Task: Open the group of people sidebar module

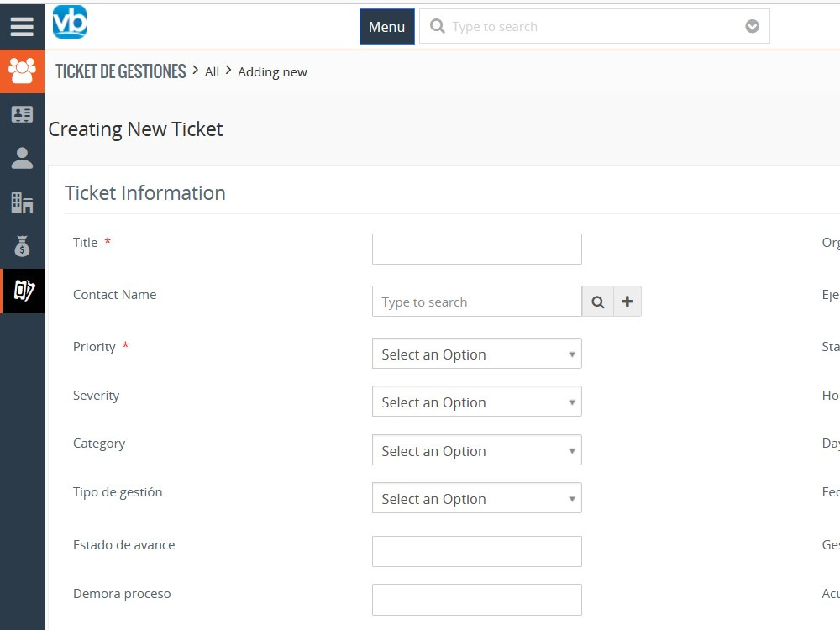Action: click(22, 71)
